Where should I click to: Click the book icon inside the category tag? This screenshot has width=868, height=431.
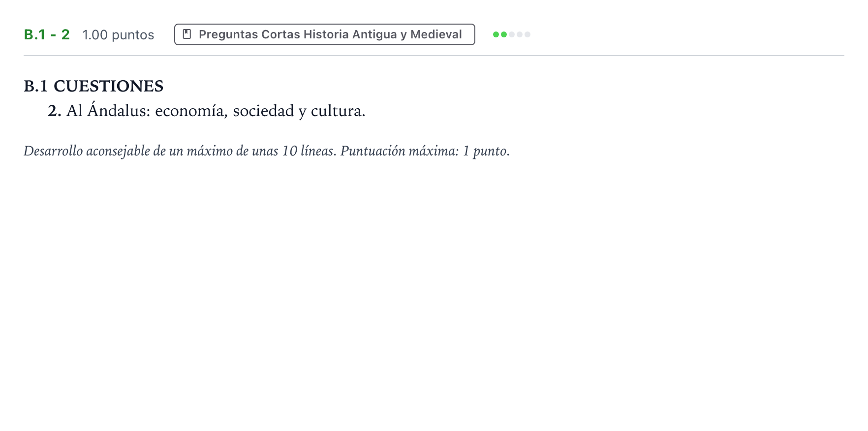point(187,34)
